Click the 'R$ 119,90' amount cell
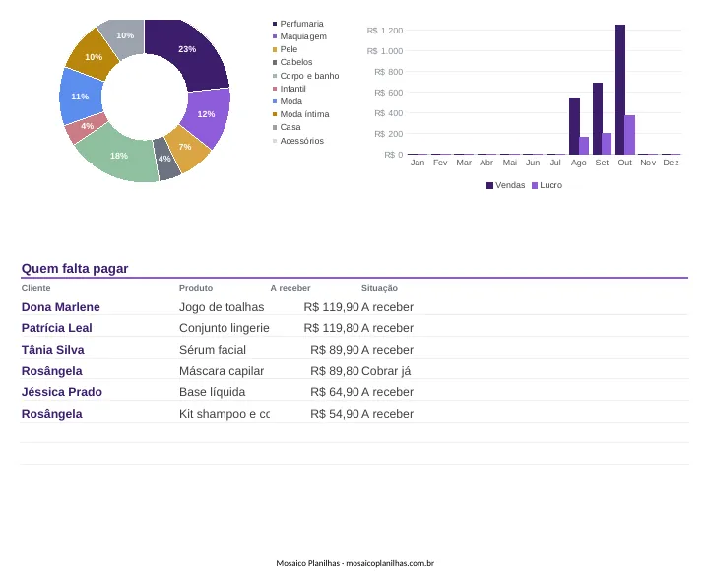This screenshot has width=708, height=588. tap(332, 307)
